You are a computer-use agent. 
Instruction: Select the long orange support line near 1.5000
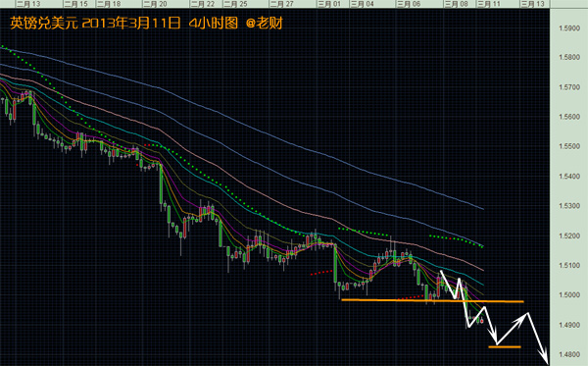click(432, 300)
